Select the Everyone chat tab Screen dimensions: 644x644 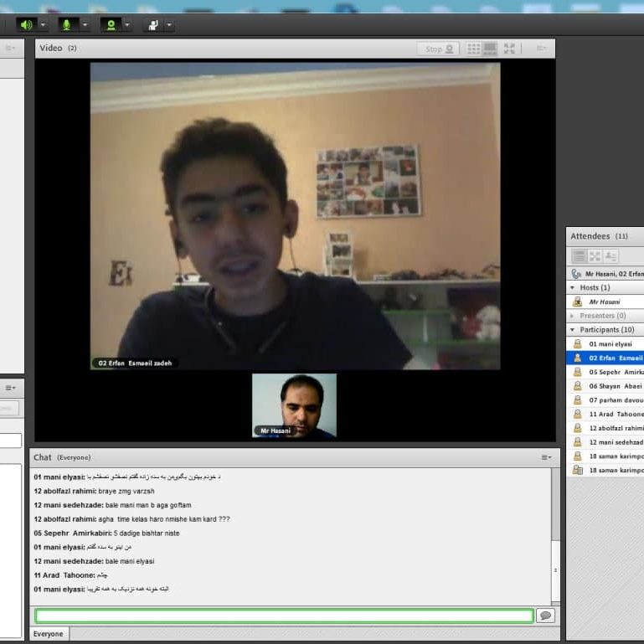49,634
